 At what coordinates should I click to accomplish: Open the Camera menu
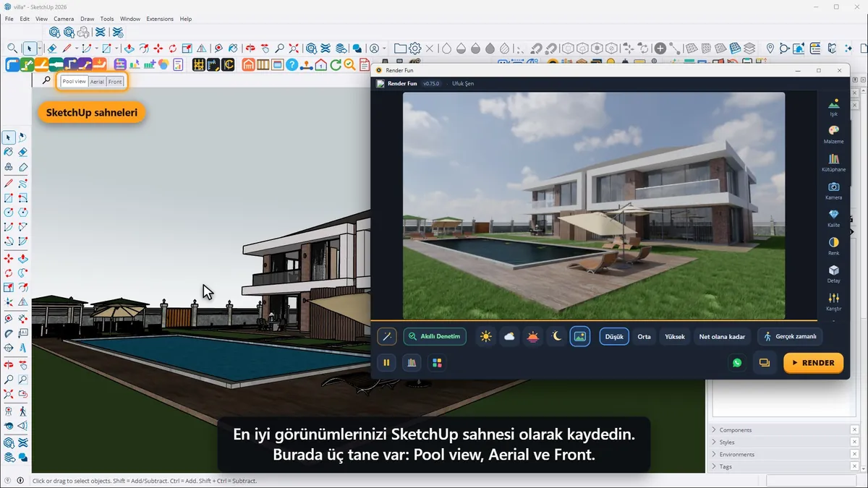(x=64, y=19)
